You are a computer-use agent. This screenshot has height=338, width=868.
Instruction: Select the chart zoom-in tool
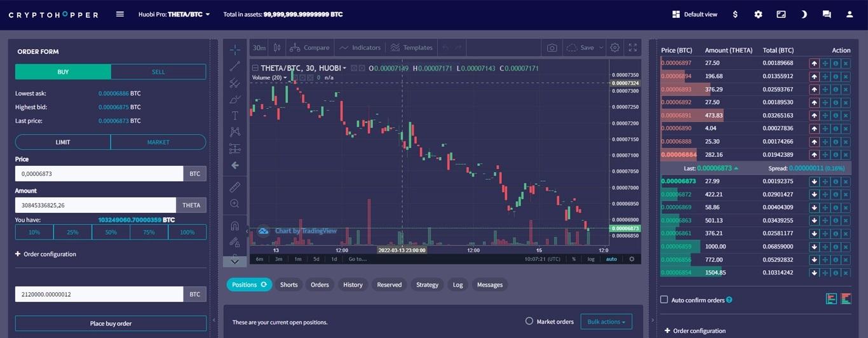234,203
